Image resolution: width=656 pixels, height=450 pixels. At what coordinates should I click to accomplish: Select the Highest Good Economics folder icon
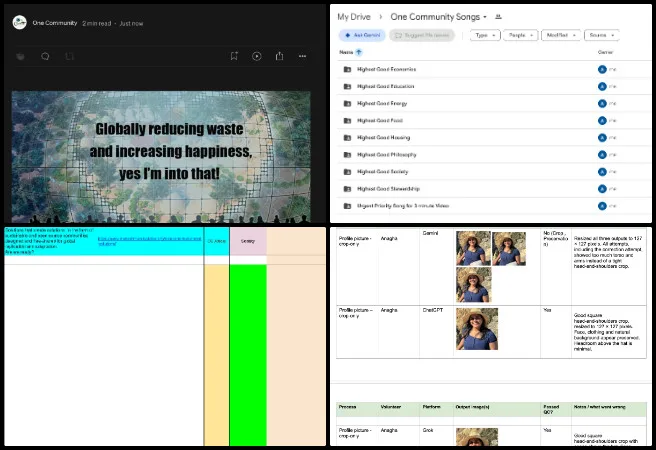[x=347, y=69]
